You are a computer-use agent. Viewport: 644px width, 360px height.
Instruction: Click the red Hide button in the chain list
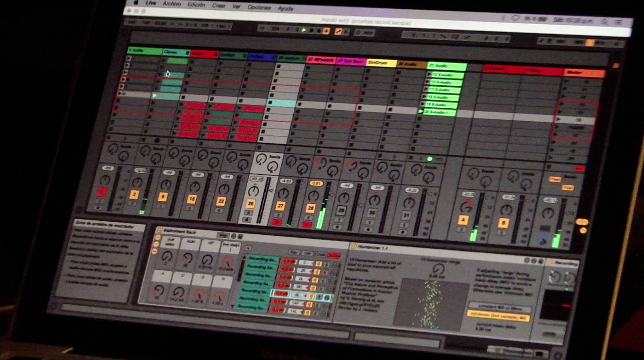pos(334,256)
